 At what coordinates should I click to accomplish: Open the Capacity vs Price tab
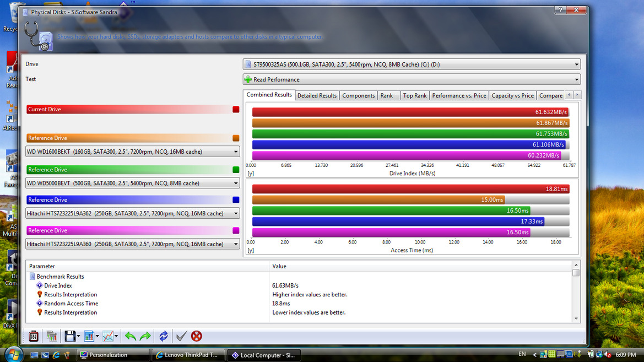512,95
